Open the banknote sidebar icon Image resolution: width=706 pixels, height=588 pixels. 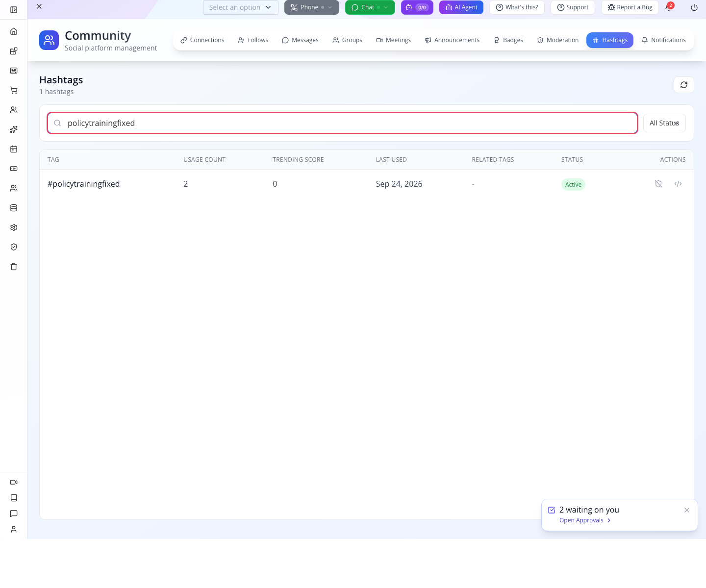(14, 169)
